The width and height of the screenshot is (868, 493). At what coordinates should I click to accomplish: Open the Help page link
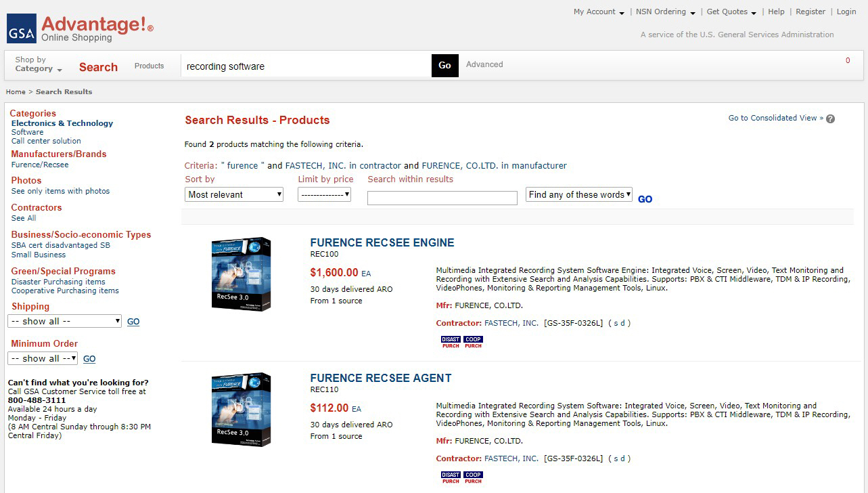[776, 12]
